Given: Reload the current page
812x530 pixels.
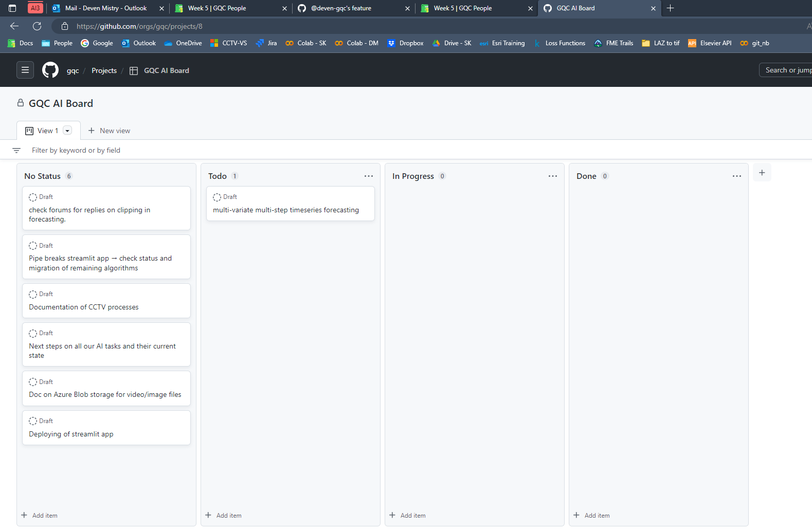Looking at the screenshot, I should click(x=37, y=26).
